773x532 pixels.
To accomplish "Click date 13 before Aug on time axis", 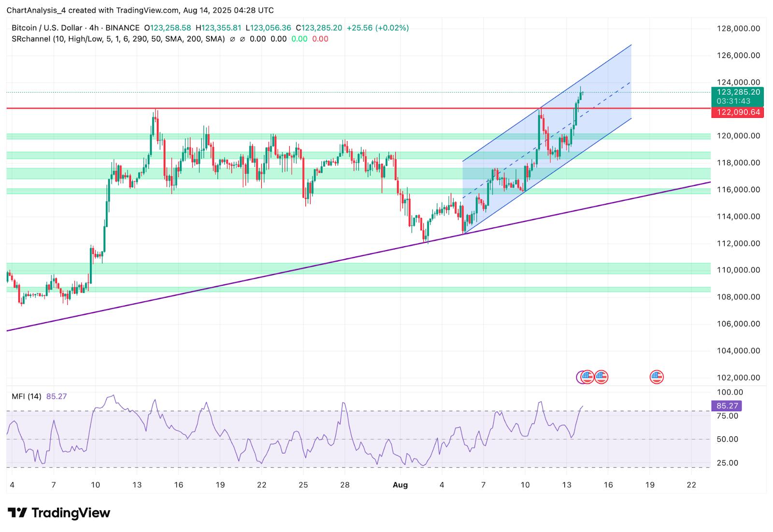I will point(137,485).
